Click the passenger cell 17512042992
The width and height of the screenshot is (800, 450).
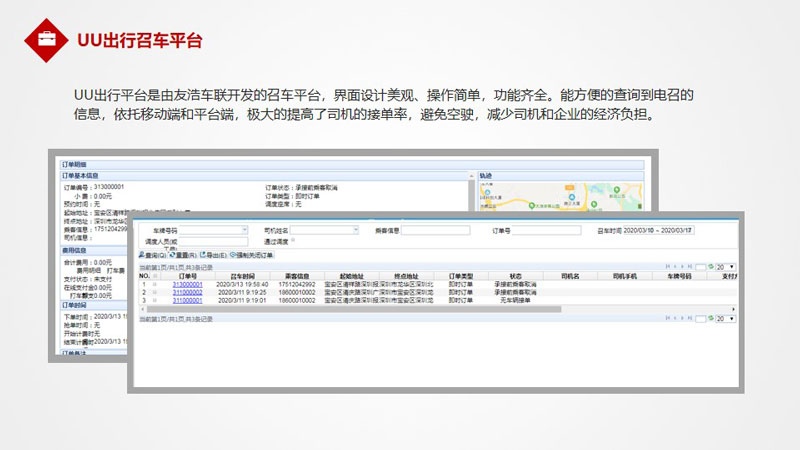pyautogui.click(x=297, y=284)
